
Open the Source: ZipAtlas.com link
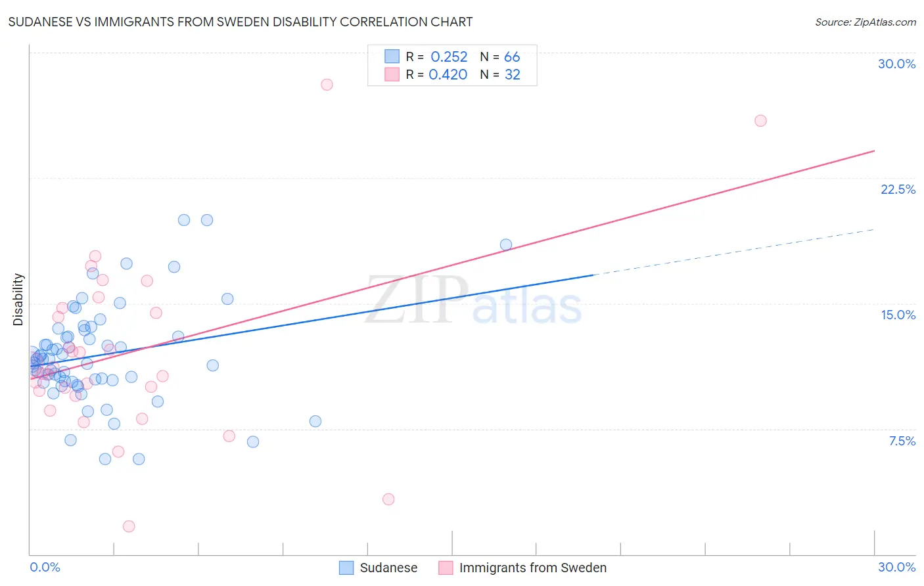(x=866, y=22)
